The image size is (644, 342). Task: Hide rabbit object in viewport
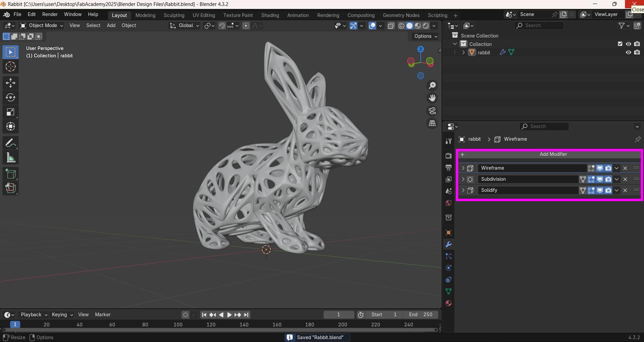628,52
